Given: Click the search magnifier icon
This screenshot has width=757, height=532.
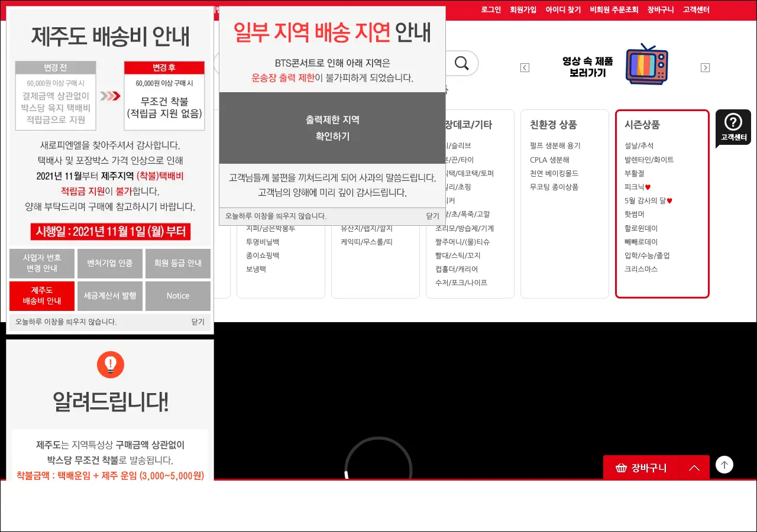Looking at the screenshot, I should [461, 63].
